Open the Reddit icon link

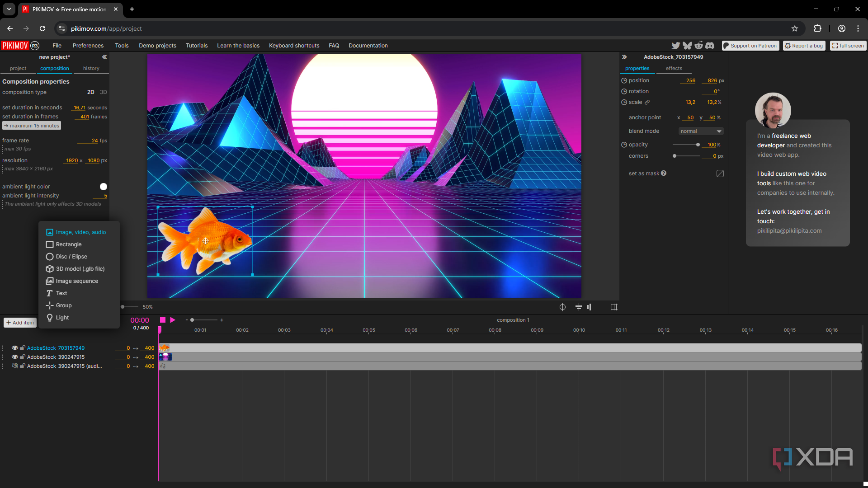699,46
